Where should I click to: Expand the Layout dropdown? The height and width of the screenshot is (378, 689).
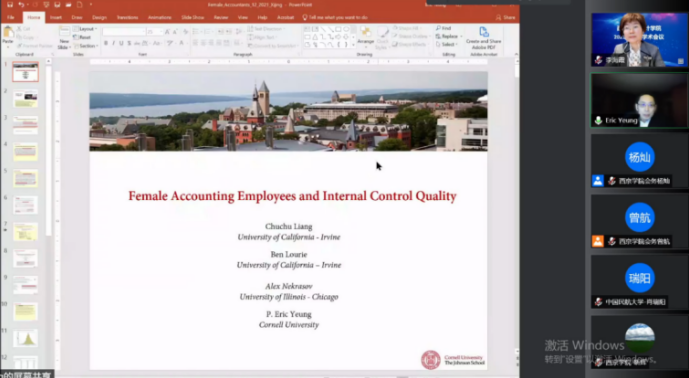[x=85, y=29]
